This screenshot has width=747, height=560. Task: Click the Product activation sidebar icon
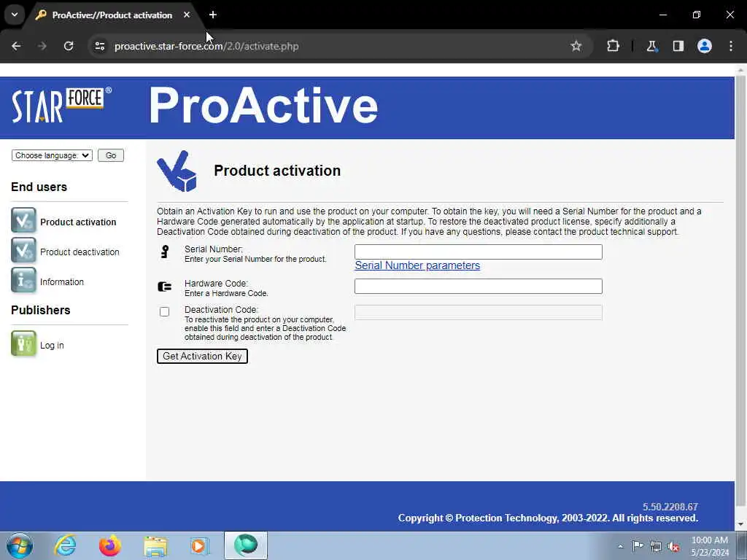click(x=23, y=220)
